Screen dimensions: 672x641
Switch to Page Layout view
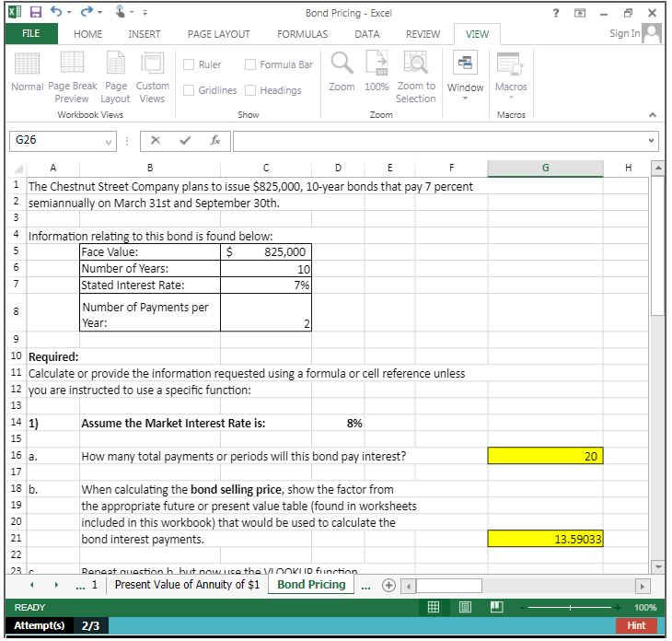[x=115, y=77]
